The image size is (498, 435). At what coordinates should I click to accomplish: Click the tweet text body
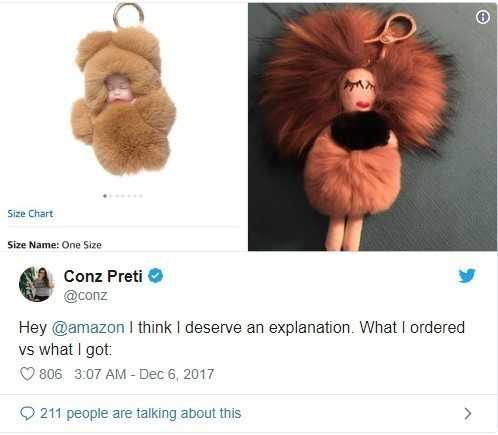point(242,338)
